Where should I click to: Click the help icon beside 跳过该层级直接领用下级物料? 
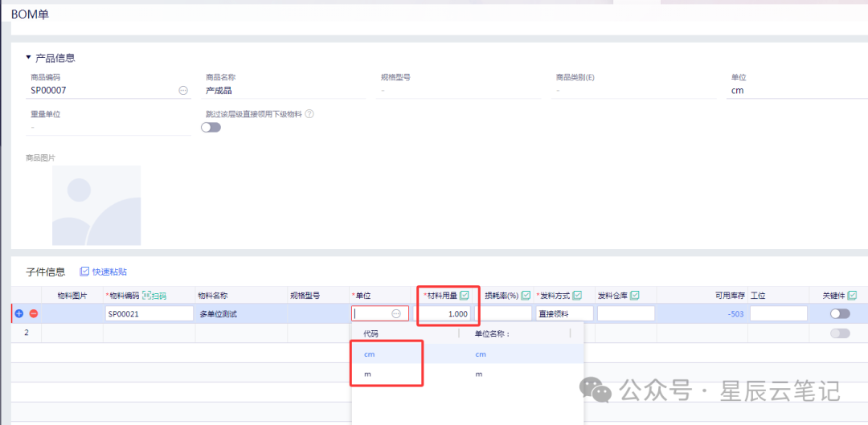coord(309,114)
